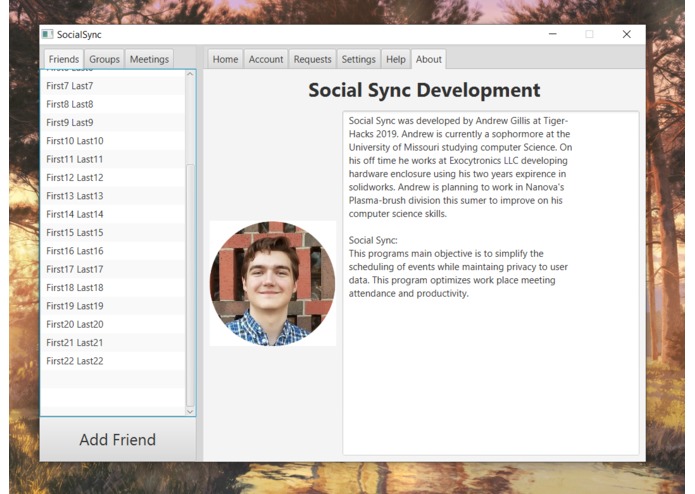695x494 pixels.
Task: Click the SocialSync app icon in title bar
Action: point(47,34)
